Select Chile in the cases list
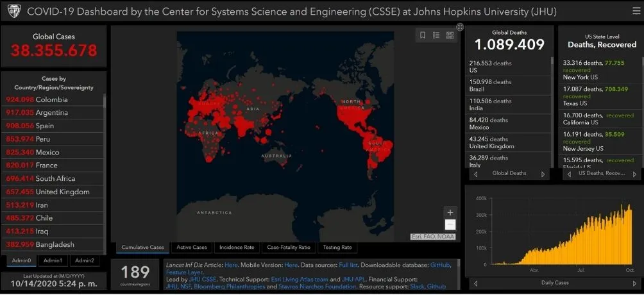The image size is (644, 295). pos(53,218)
